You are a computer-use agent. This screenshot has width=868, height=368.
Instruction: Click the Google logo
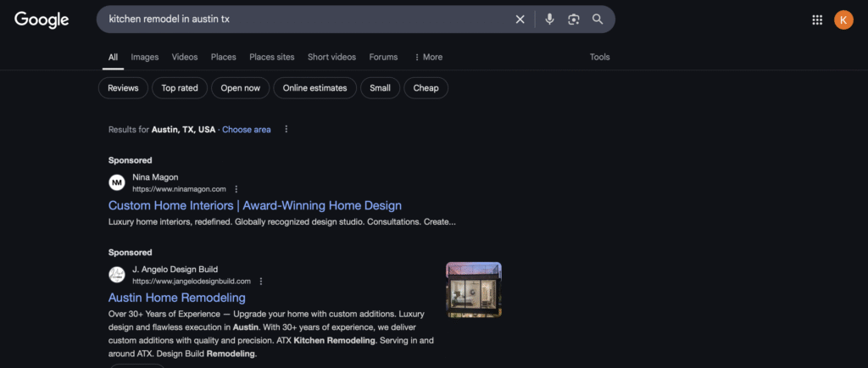(42, 20)
